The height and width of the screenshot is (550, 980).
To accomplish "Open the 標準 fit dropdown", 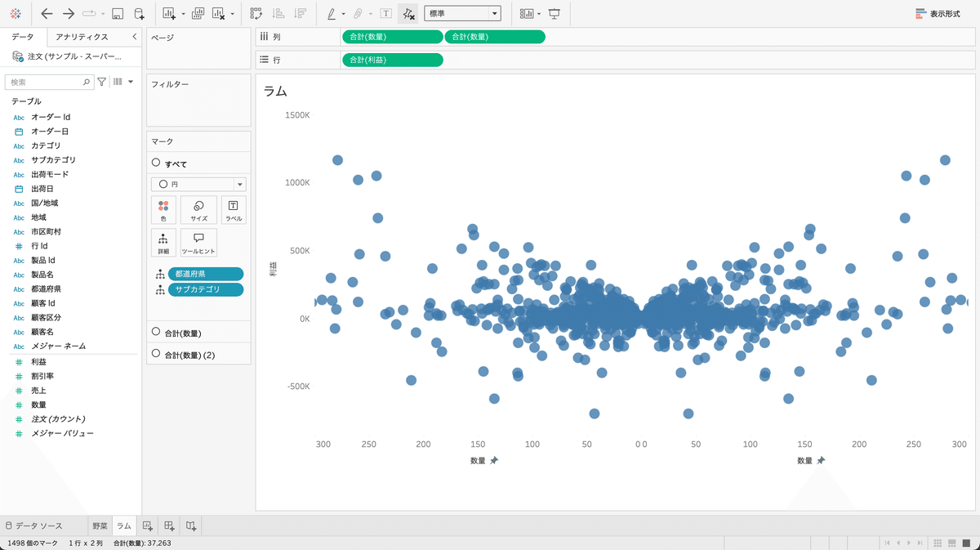I will tap(462, 14).
